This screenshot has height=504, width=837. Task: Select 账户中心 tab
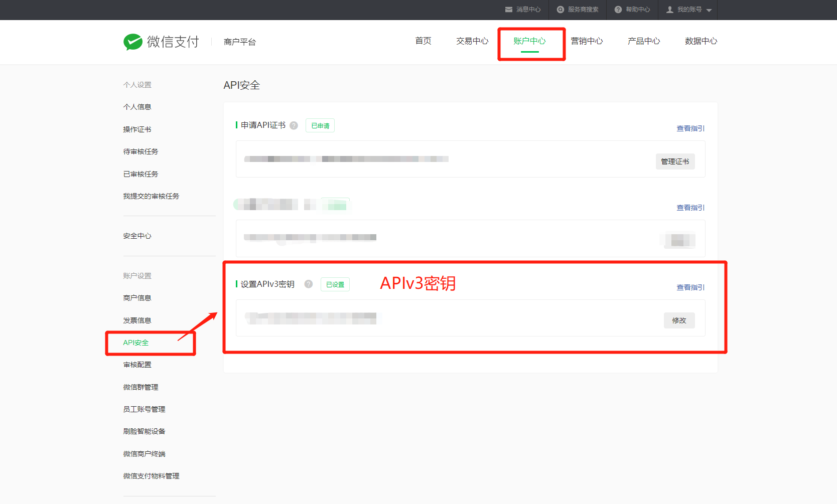click(x=529, y=41)
